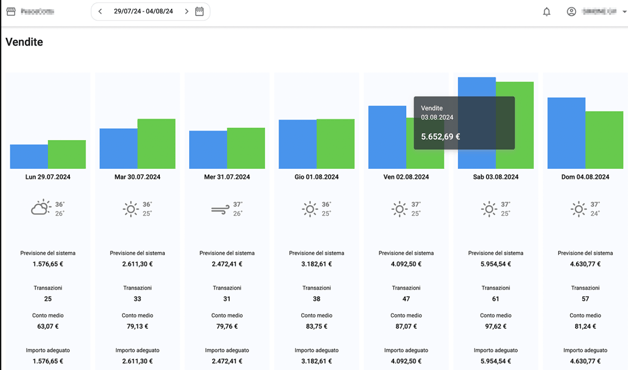The image size is (628, 370).
Task: Click forecast value 3.182,61 € under Previsione del sistema
Action: pyautogui.click(x=316, y=264)
